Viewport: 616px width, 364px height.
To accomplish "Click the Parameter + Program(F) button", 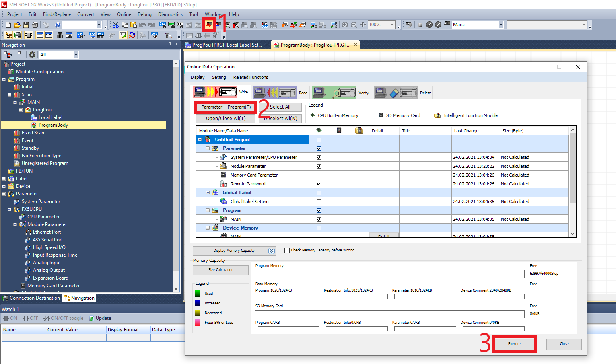I will point(226,107).
